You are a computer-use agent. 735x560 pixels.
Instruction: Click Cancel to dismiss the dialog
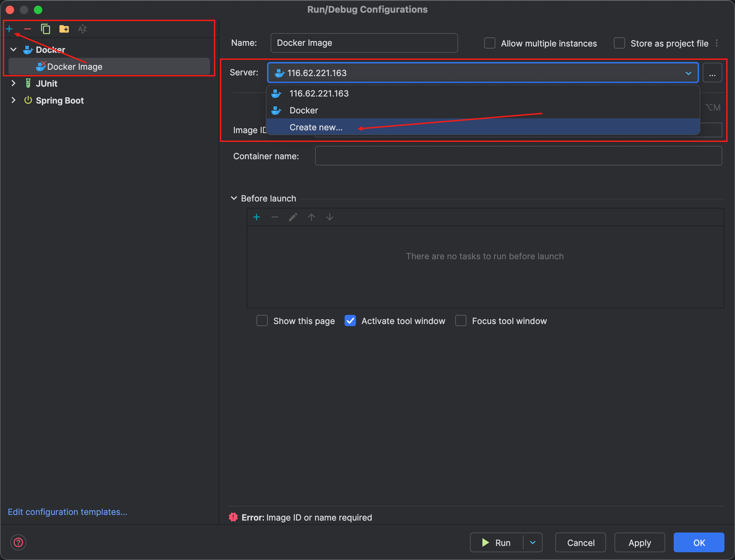coord(581,543)
